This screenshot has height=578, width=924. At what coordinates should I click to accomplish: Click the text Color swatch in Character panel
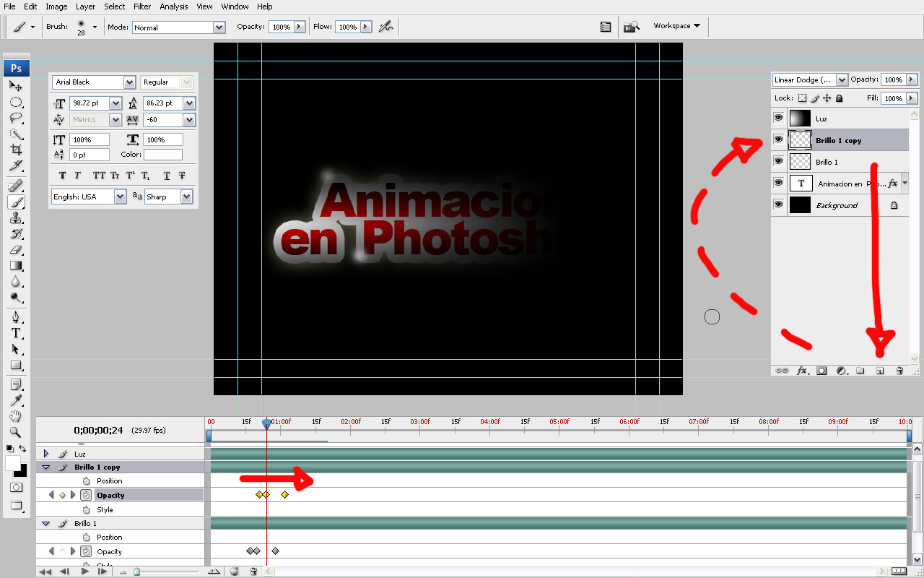[x=163, y=155]
